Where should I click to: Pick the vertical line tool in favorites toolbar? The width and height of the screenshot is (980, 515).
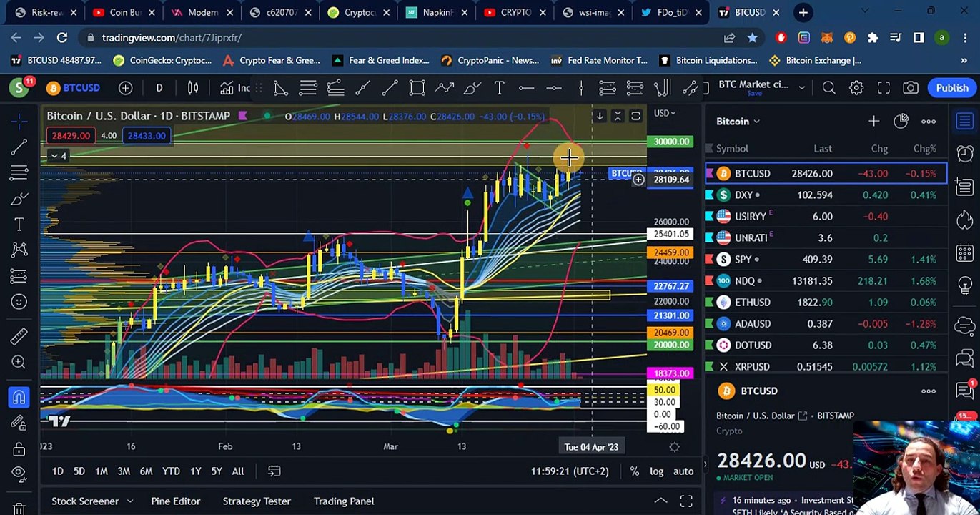(x=581, y=88)
